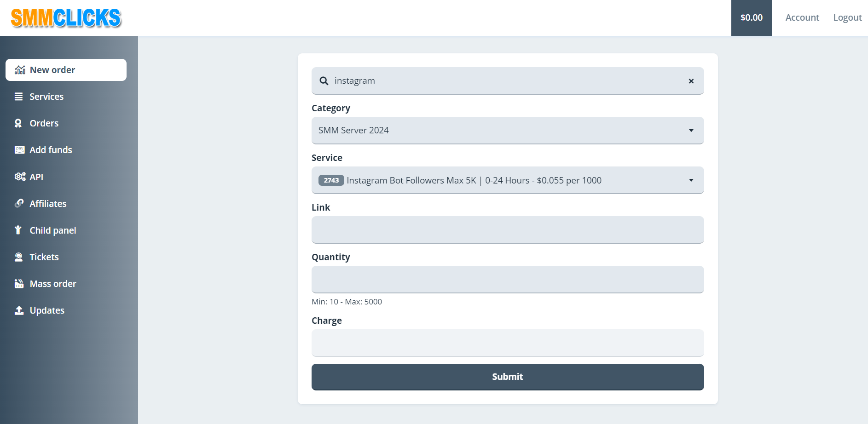Click the Services list icon

point(19,97)
